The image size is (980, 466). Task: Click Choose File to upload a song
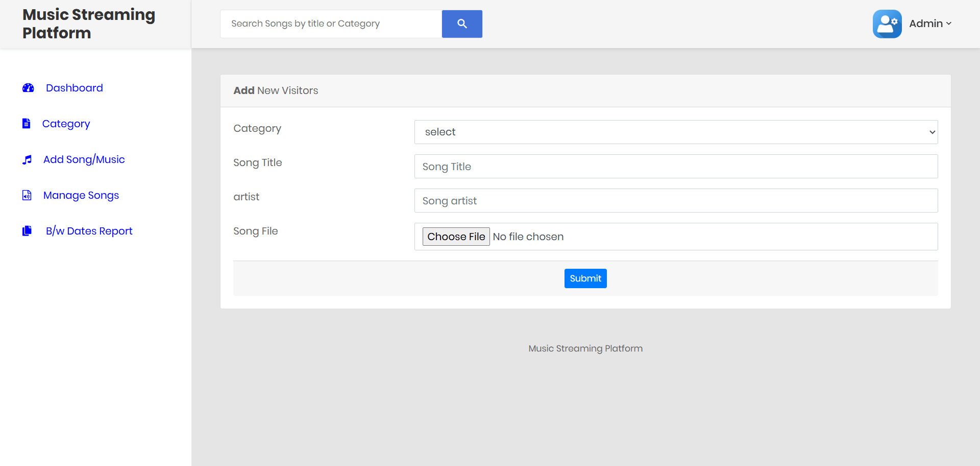(x=456, y=236)
